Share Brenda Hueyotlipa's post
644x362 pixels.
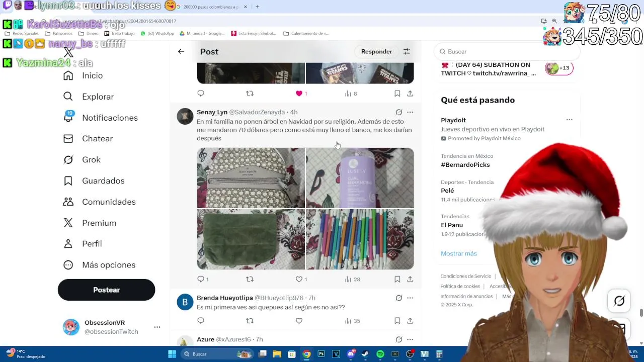coord(410,321)
